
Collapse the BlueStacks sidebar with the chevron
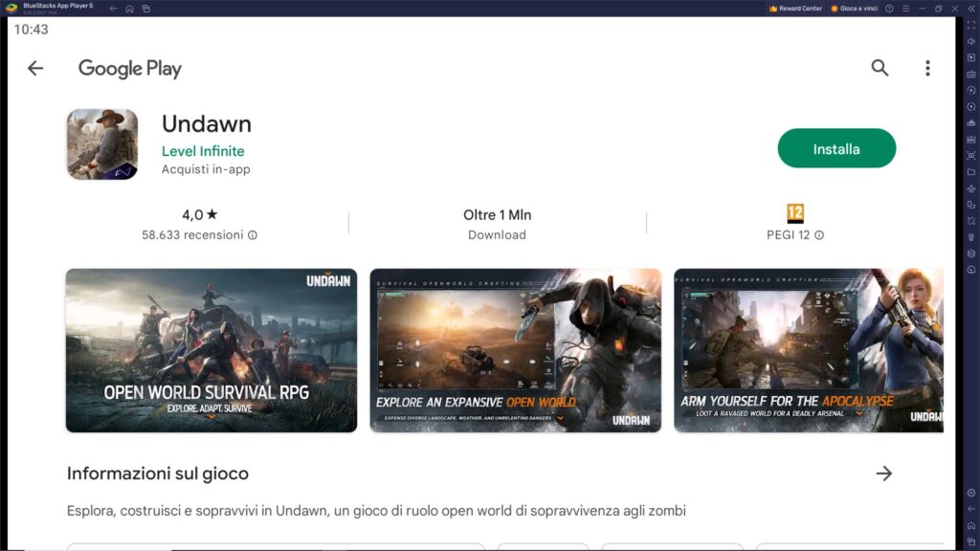[x=971, y=9]
